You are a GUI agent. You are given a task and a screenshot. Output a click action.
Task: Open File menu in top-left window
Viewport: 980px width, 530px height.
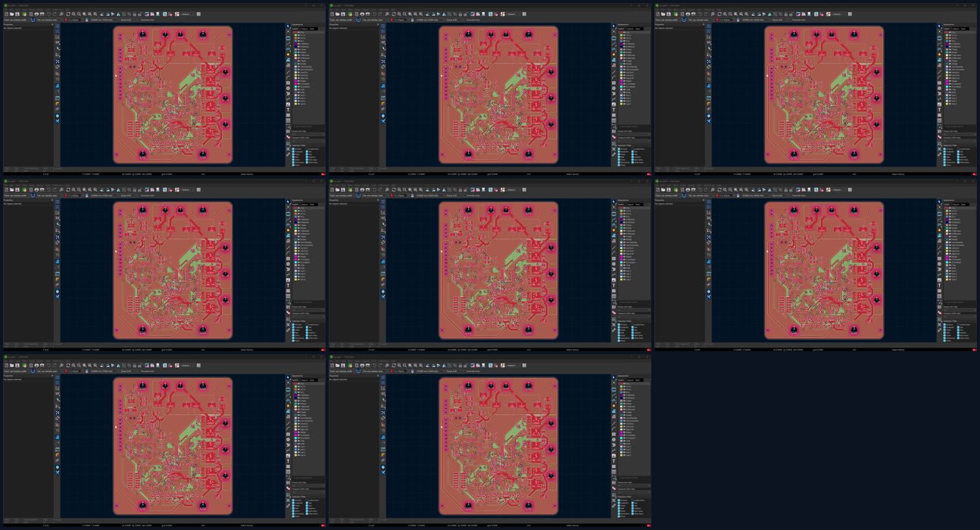coord(5,10)
